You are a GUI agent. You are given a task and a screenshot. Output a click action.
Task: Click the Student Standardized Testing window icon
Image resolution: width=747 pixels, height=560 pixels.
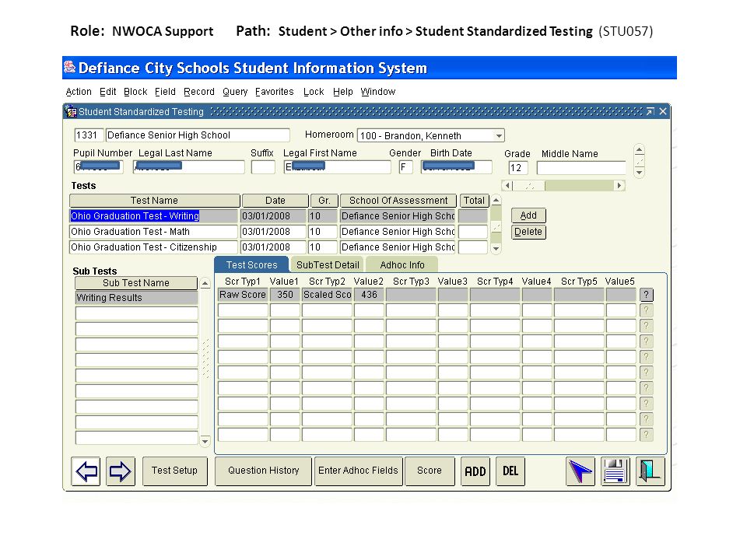click(x=71, y=112)
